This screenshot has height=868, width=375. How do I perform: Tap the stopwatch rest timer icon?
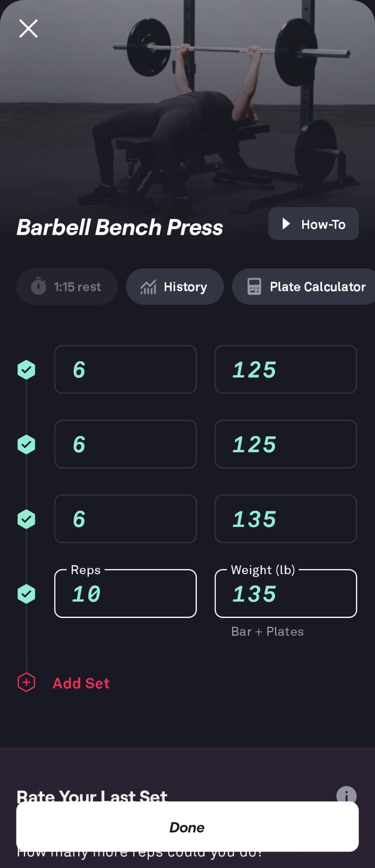click(38, 286)
